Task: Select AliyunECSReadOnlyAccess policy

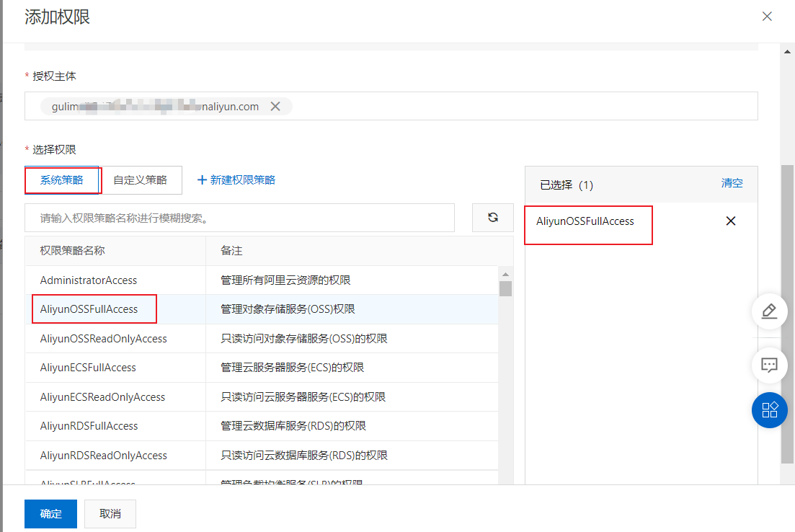Action: [x=102, y=397]
